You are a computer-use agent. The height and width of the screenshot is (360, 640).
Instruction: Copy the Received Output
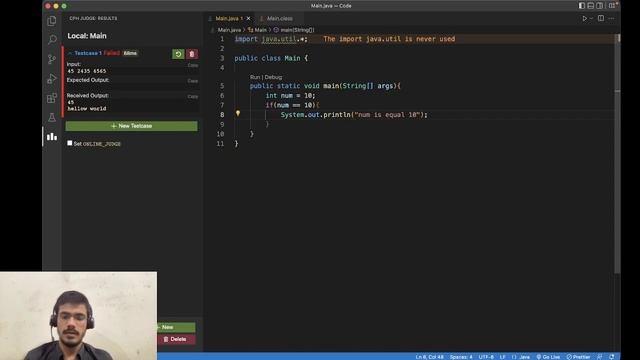[193, 97]
